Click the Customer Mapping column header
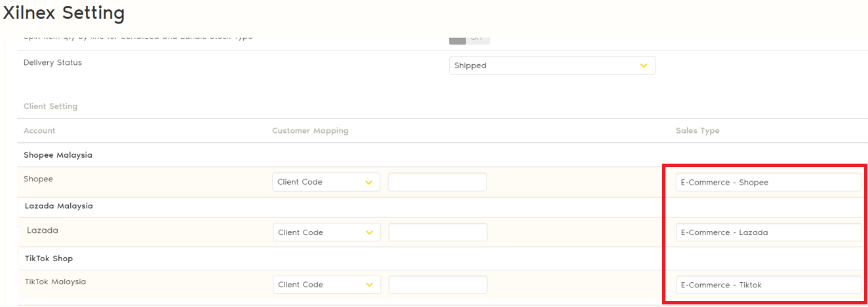The width and height of the screenshot is (868, 307). (x=310, y=131)
